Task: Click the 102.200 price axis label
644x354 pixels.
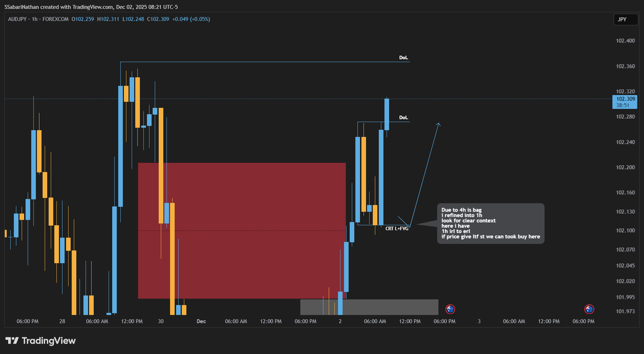Action: [x=625, y=167]
